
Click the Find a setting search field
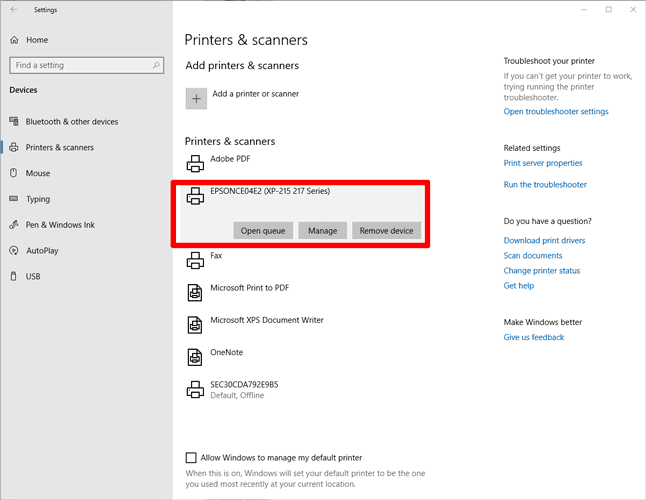click(87, 65)
